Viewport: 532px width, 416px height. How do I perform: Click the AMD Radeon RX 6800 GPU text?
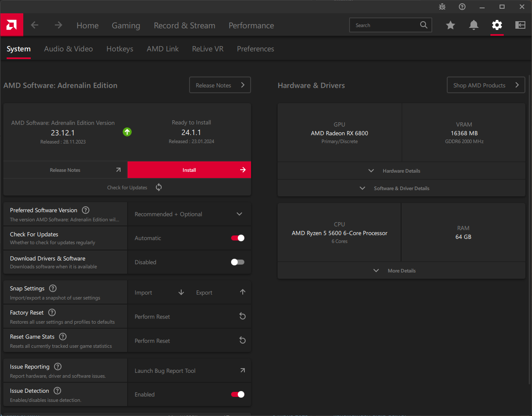340,133
